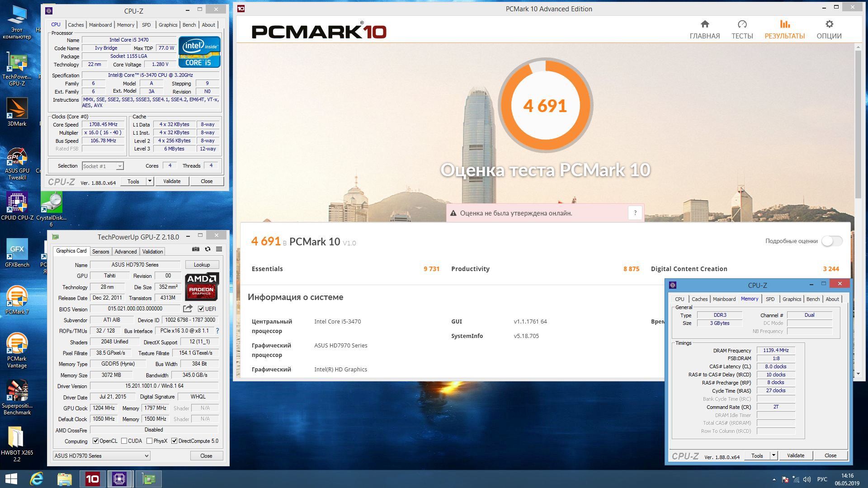Screen dimensions: 868x488
Task: Click PCMark 10 vertical scrollbar thumb
Action: pyautogui.click(x=858, y=124)
